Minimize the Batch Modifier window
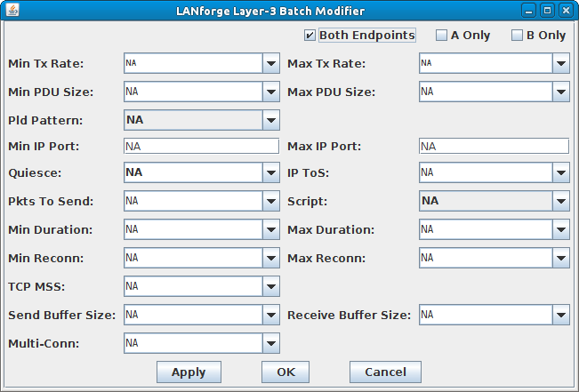 pyautogui.click(x=528, y=11)
